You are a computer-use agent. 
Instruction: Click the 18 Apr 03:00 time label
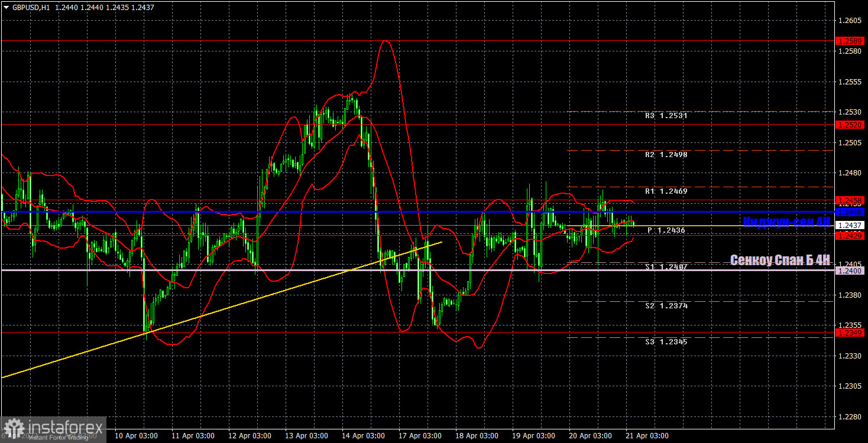[x=478, y=436]
